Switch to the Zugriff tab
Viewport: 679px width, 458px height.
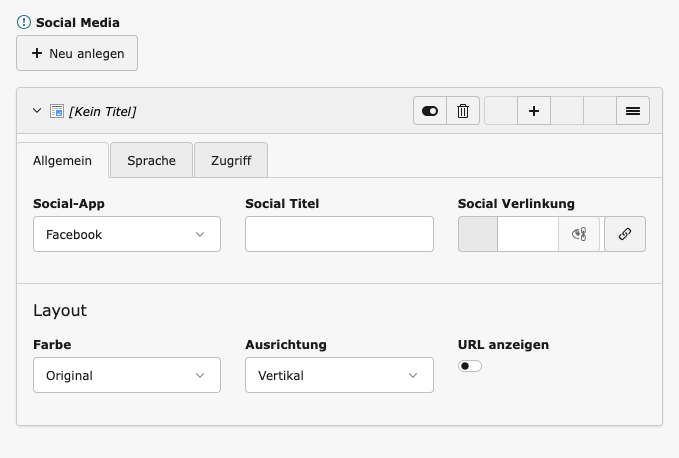pyautogui.click(x=231, y=160)
